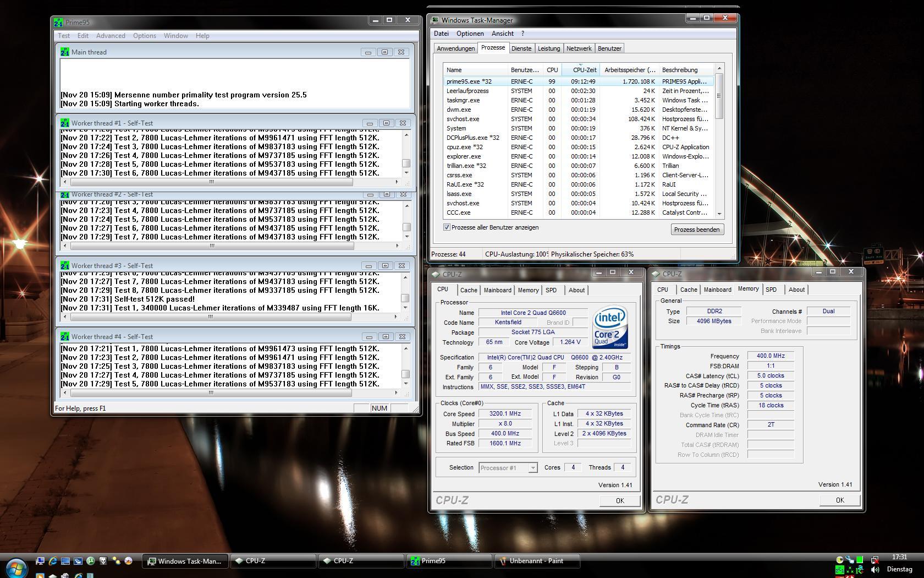Viewport: 924px width, 578px height.
Task: Select the prime95.exe *32 process row
Action: [579, 81]
